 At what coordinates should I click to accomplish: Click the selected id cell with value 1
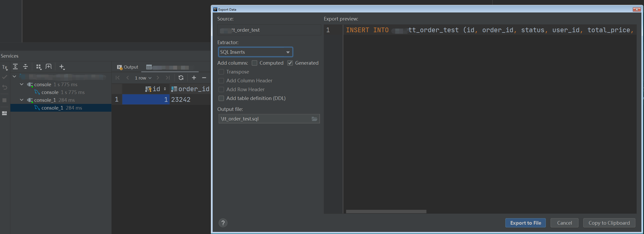146,99
